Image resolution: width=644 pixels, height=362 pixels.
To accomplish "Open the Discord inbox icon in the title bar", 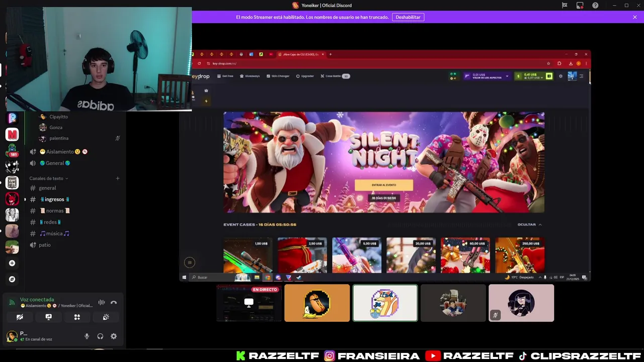I will 580,6.
